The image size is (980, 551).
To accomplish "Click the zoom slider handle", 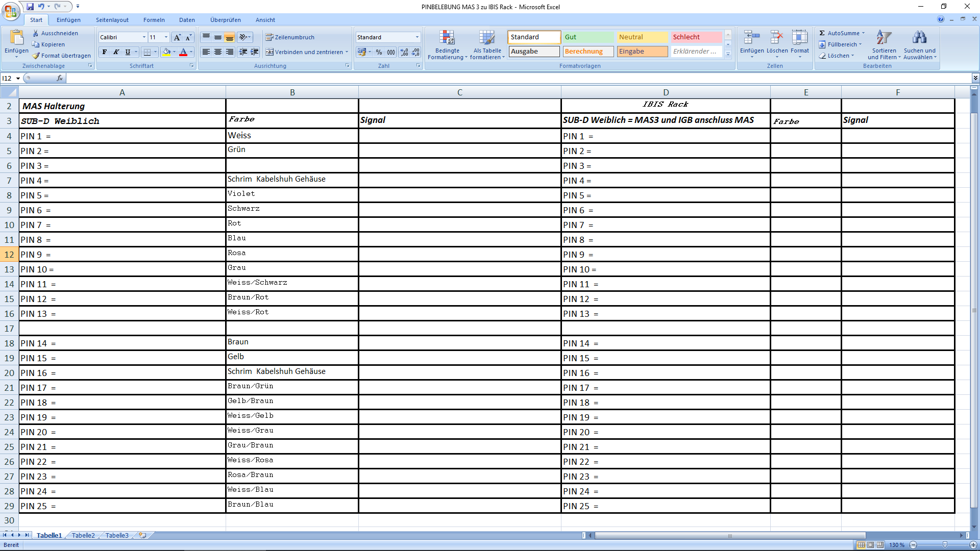I will pos(945,545).
